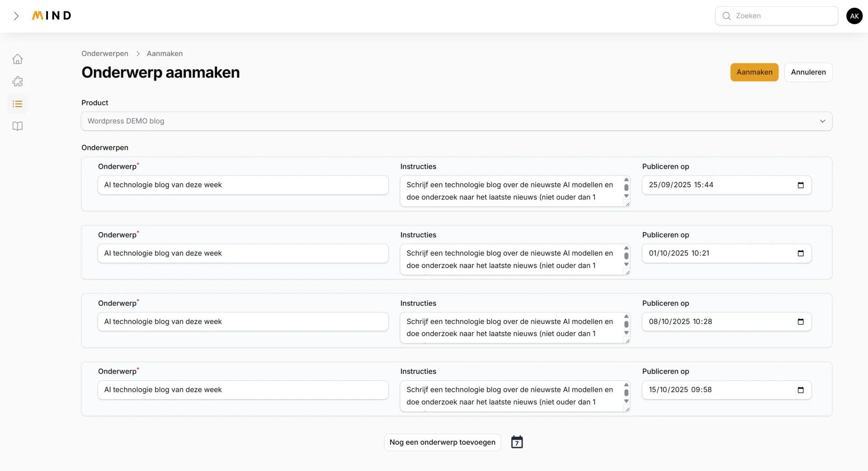
Task: Click the down arrow on the first Instructies scrollbar
Action: [626, 196]
